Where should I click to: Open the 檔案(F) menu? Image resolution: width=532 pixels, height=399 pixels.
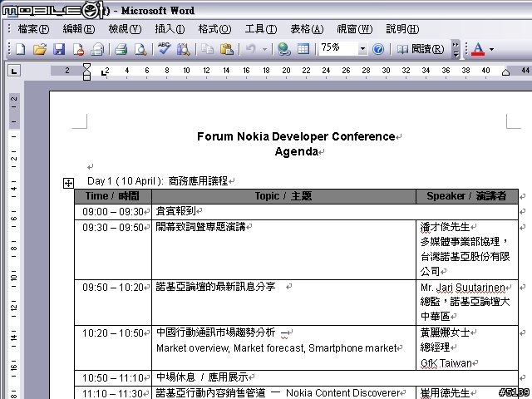click(x=33, y=29)
